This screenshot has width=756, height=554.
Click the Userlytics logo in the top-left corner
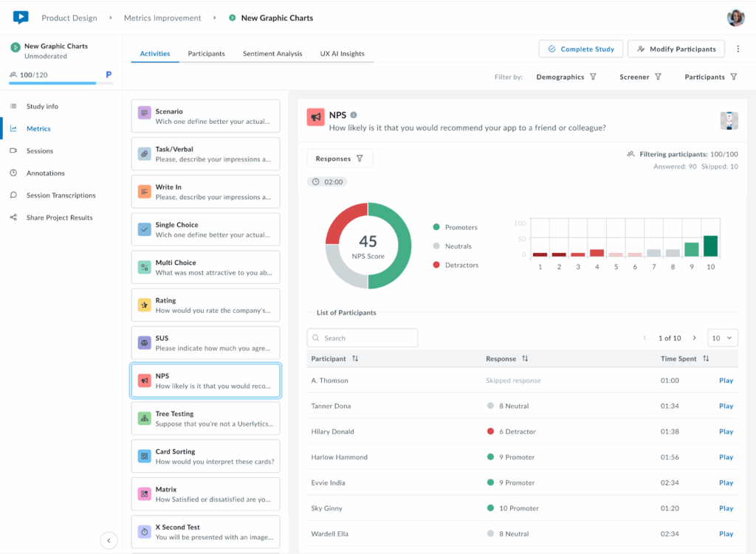[x=20, y=17]
